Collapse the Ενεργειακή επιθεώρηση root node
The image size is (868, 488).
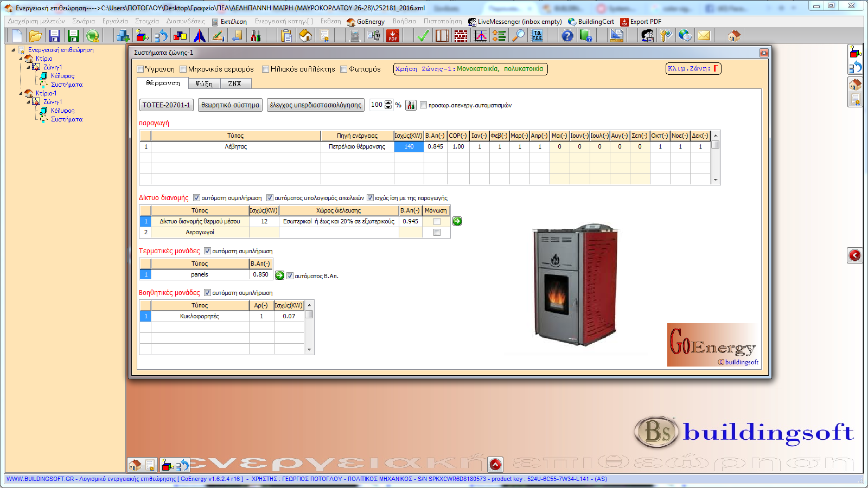tap(14, 50)
